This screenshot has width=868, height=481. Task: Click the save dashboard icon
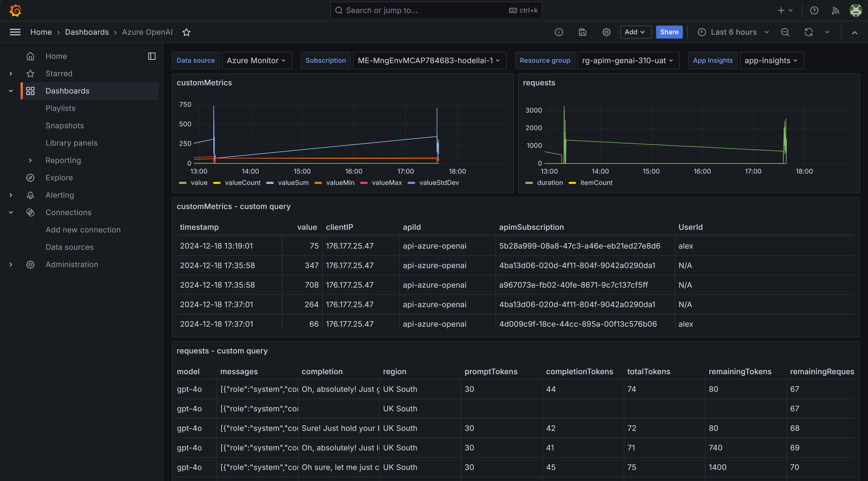click(x=583, y=32)
